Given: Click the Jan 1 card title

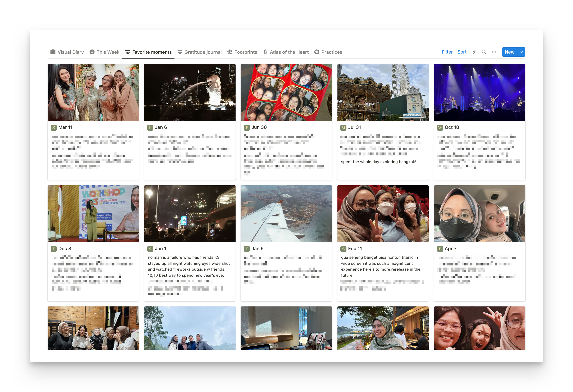Looking at the screenshot, I should pyautogui.click(x=160, y=249).
